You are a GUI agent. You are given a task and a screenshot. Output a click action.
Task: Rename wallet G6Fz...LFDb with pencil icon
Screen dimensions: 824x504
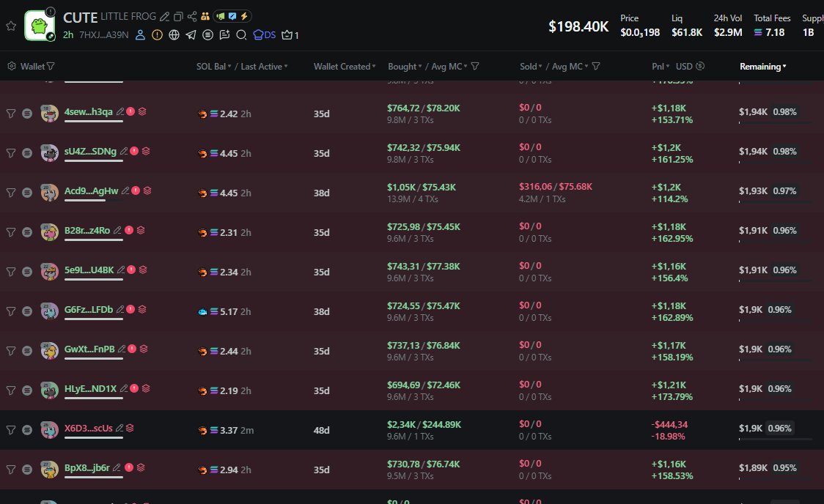pyautogui.click(x=119, y=309)
